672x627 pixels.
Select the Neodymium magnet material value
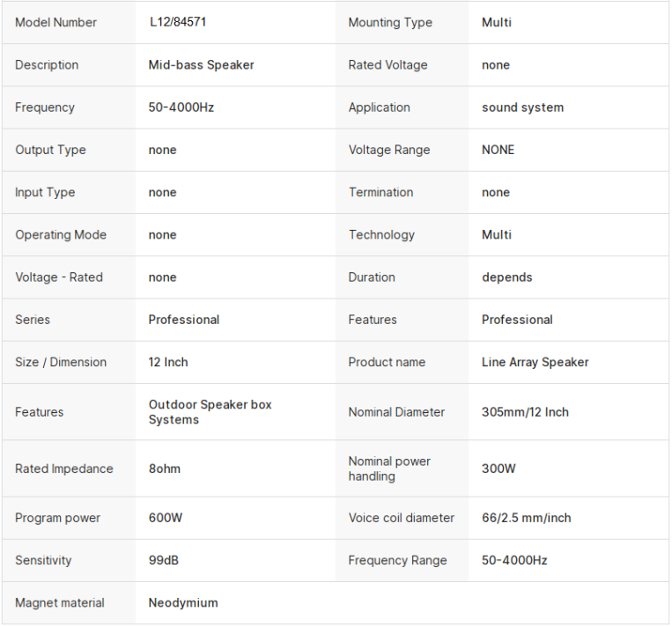(182, 603)
